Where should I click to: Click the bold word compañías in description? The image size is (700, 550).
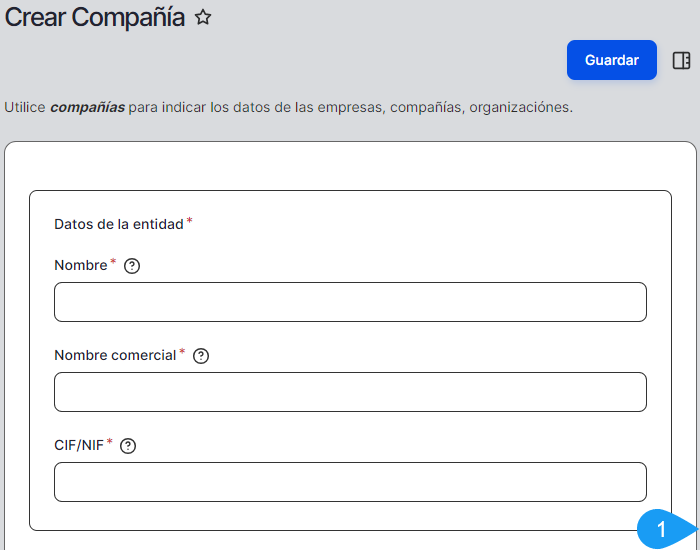[87, 107]
